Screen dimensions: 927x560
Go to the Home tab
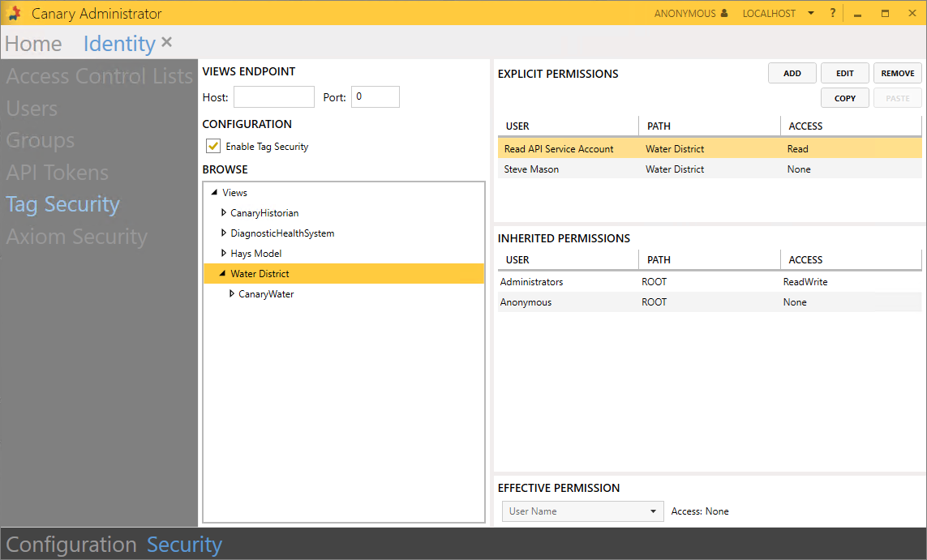pyautogui.click(x=33, y=44)
